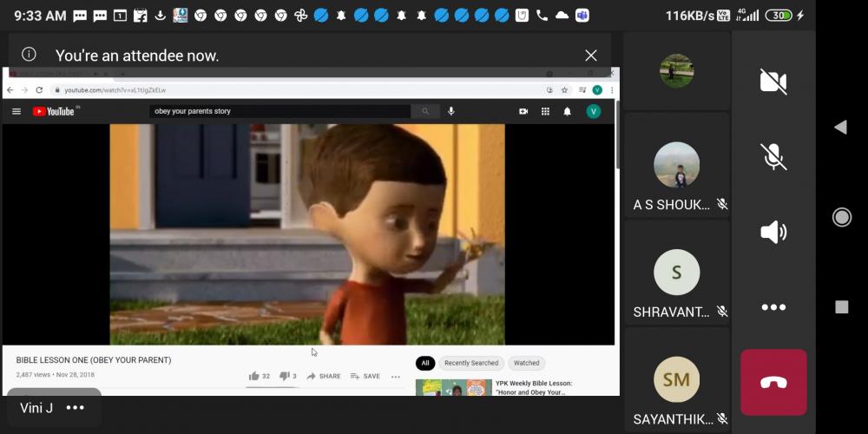Dislike the video with thumbs down

285,376
